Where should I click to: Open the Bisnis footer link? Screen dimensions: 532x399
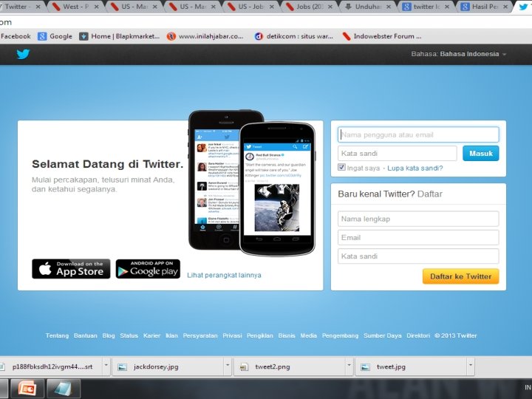pyautogui.click(x=287, y=335)
